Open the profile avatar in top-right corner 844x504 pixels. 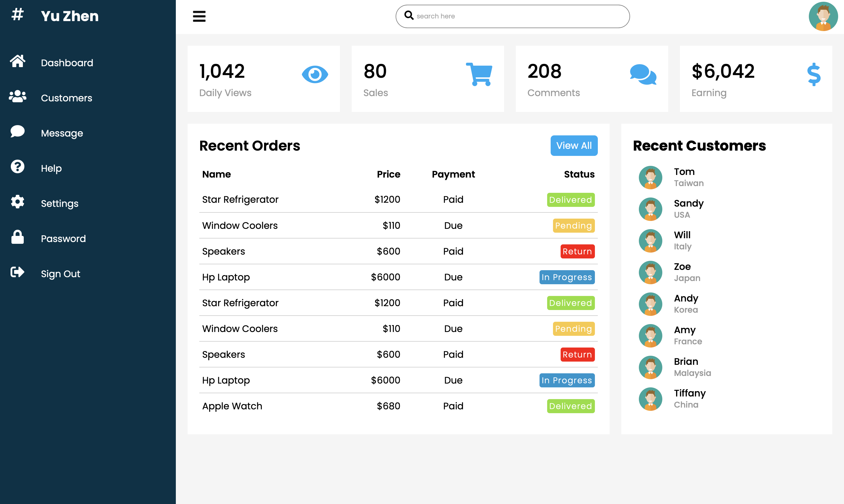point(823,16)
